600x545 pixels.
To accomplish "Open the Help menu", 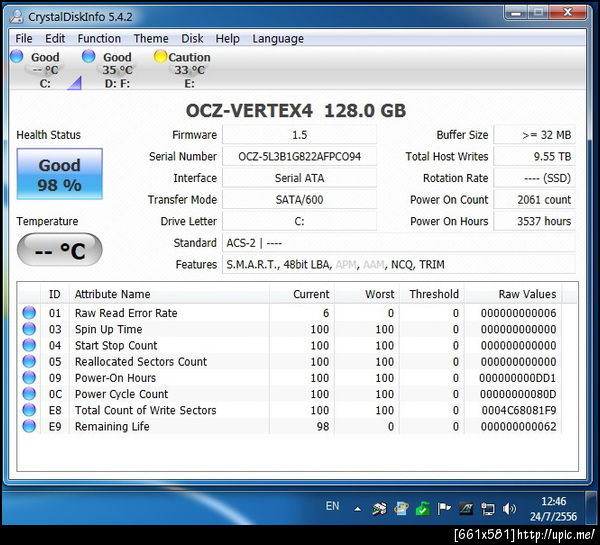I will coord(227,38).
